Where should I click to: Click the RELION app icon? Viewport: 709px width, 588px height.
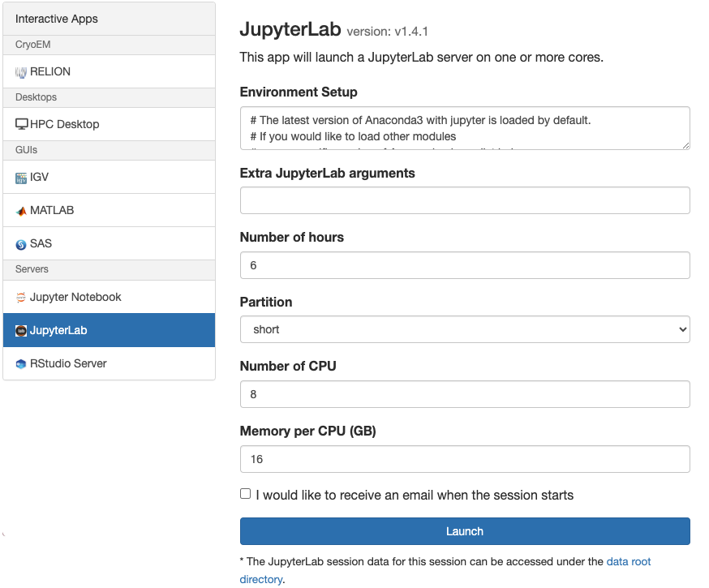tap(21, 72)
